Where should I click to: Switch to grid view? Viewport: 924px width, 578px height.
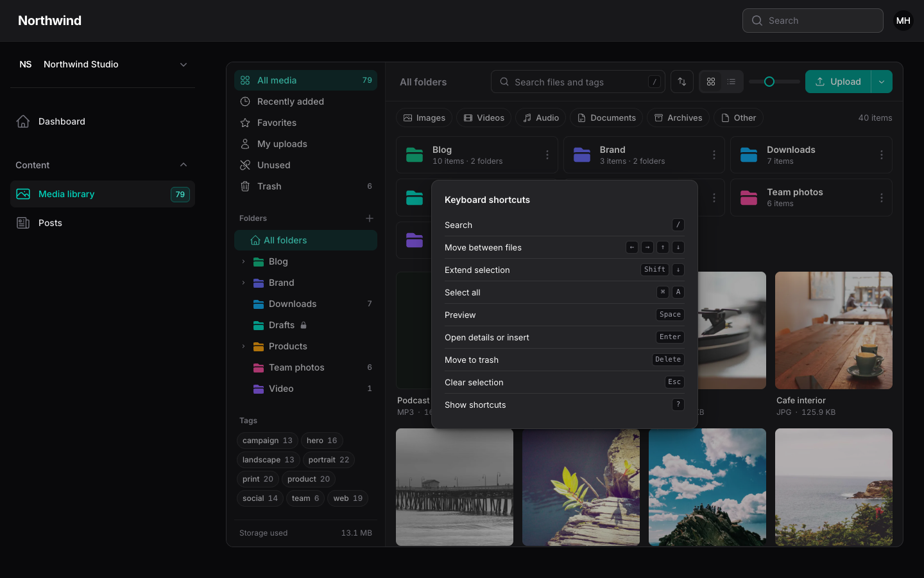coord(711,82)
